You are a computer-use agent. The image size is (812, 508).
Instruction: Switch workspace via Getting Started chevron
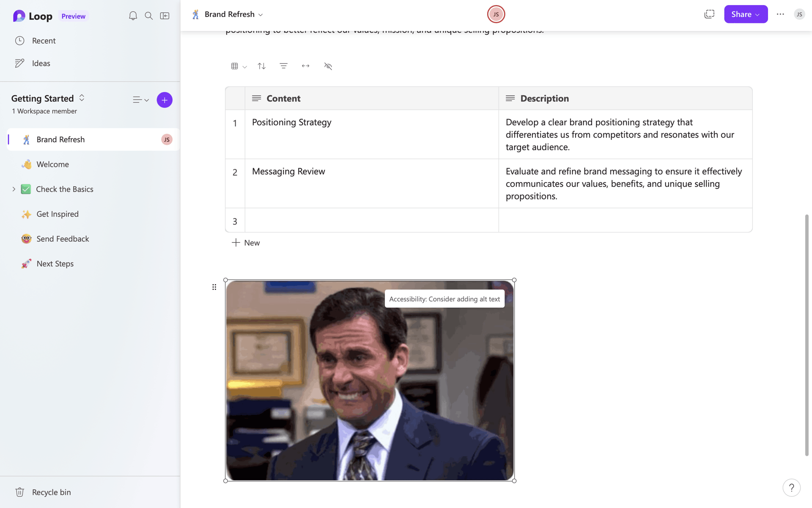tap(82, 98)
